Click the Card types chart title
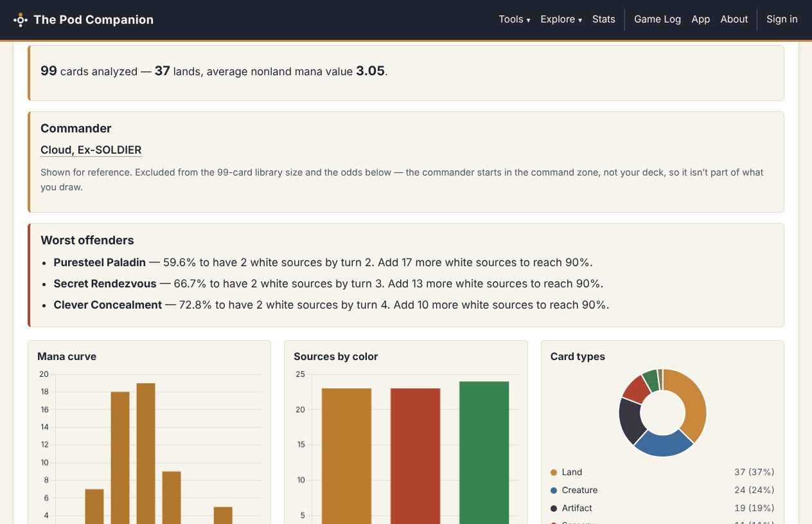 (x=578, y=357)
